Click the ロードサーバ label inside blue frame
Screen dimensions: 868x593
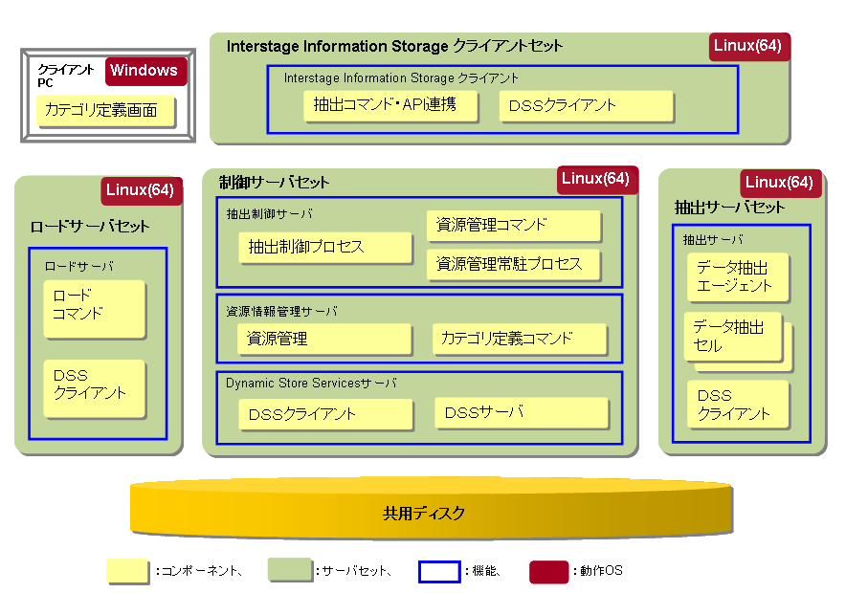[78, 266]
